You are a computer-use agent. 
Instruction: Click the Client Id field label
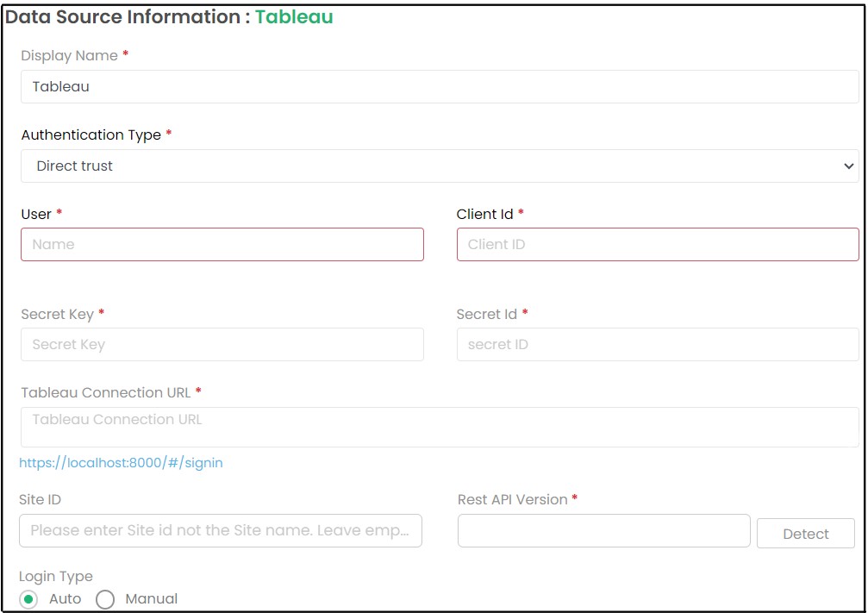tap(484, 215)
